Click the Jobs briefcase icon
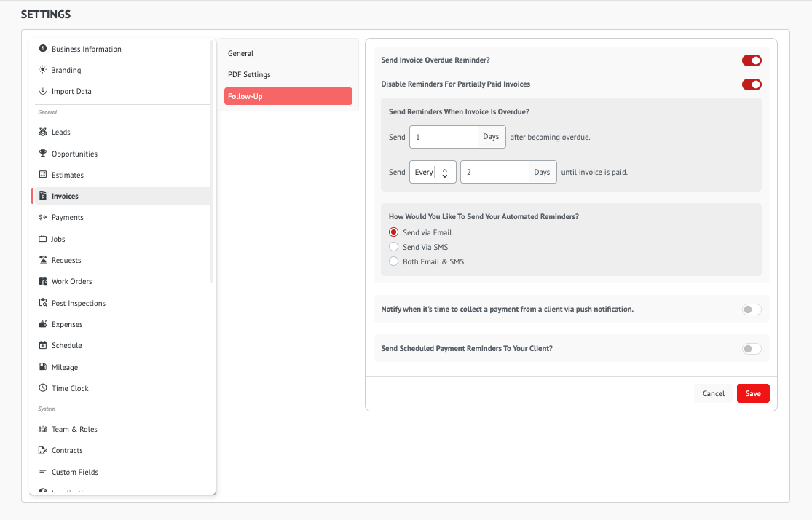The image size is (812, 520). tap(43, 239)
